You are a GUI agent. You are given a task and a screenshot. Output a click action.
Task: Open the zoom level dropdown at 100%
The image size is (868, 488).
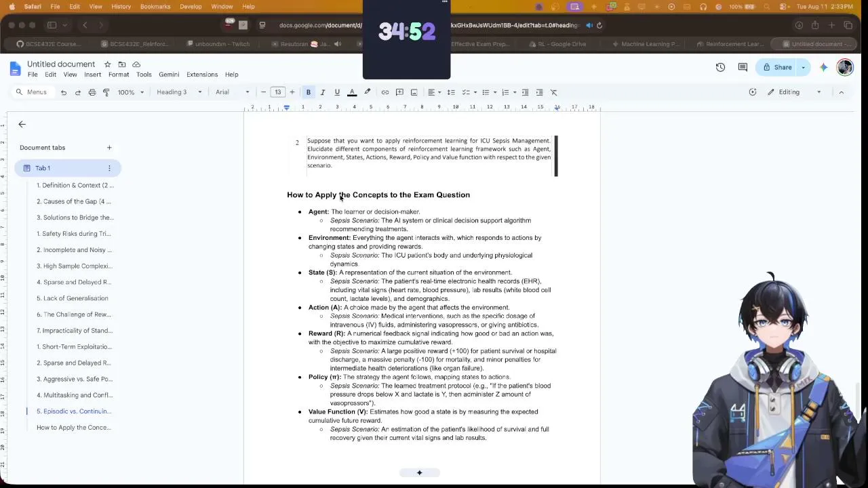tap(131, 92)
